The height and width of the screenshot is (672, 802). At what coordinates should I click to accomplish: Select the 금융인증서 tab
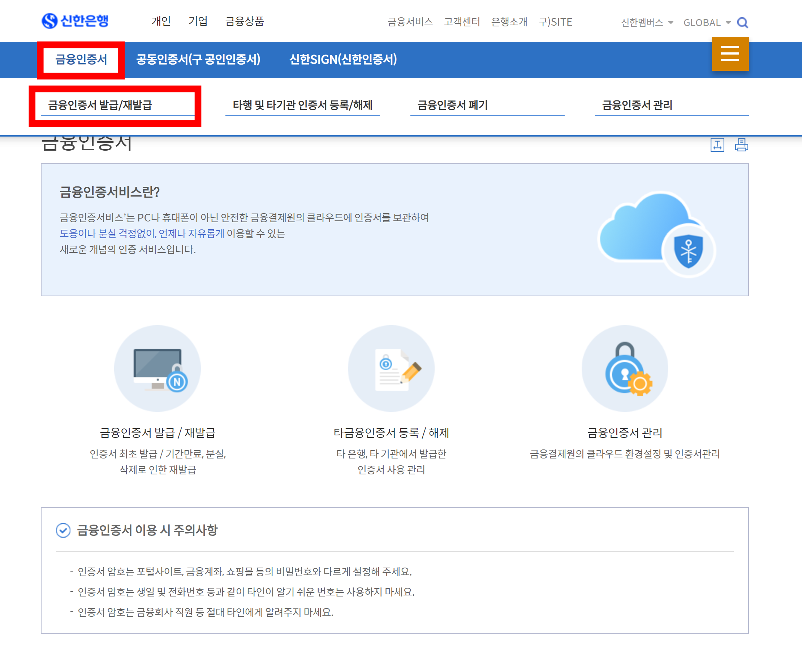81,59
